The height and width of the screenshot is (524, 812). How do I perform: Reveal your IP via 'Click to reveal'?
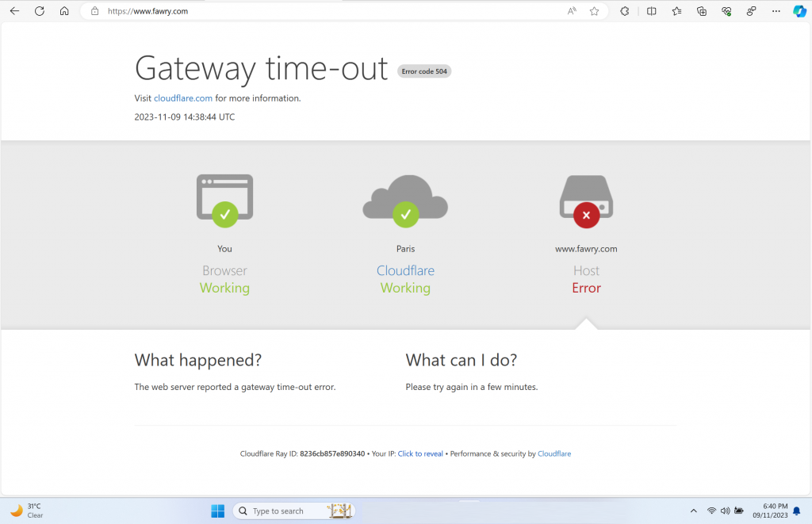(420, 453)
